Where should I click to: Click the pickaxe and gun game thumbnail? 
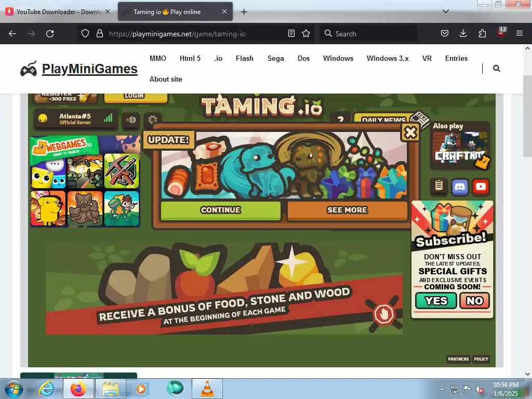tap(122, 171)
